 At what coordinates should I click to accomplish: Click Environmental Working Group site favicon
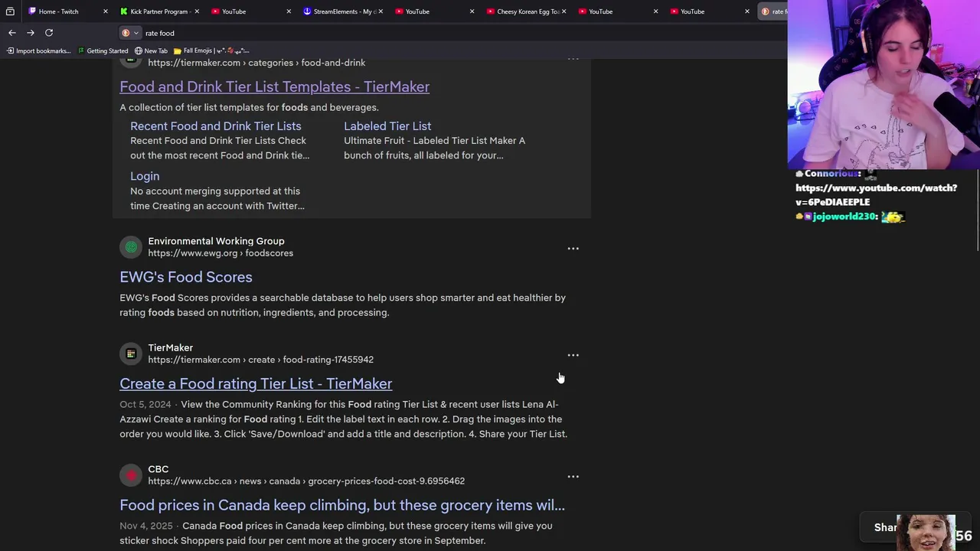[131, 247]
